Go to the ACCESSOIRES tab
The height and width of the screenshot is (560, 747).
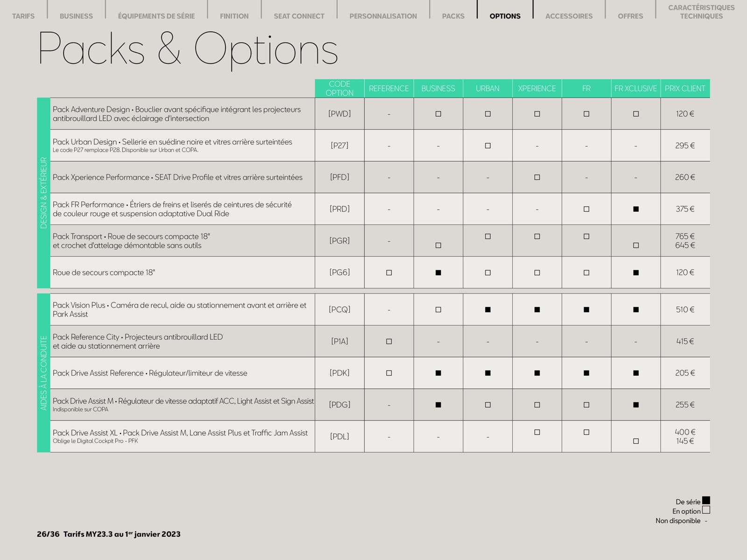(569, 16)
